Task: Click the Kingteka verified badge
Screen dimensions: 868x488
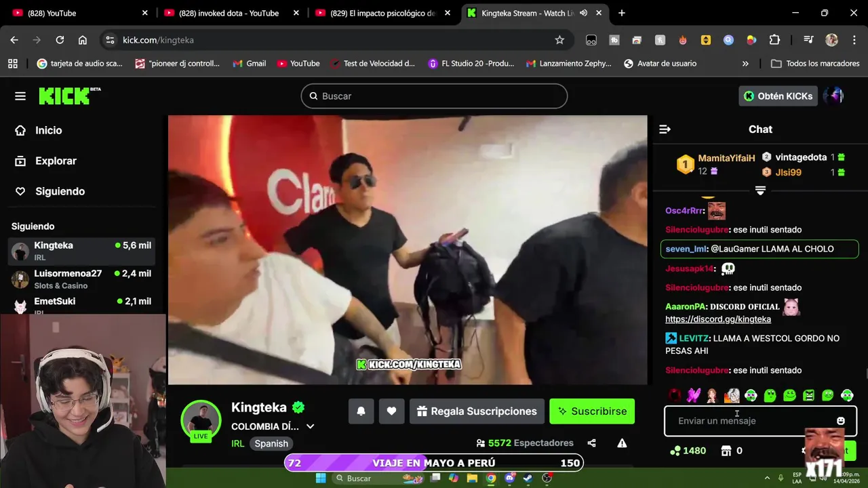Action: (298, 407)
